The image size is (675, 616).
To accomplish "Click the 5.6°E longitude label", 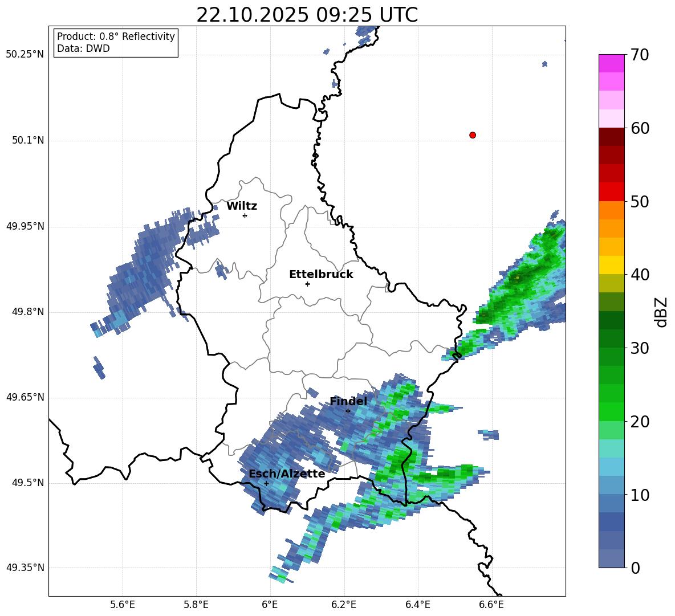I will 123,605.
